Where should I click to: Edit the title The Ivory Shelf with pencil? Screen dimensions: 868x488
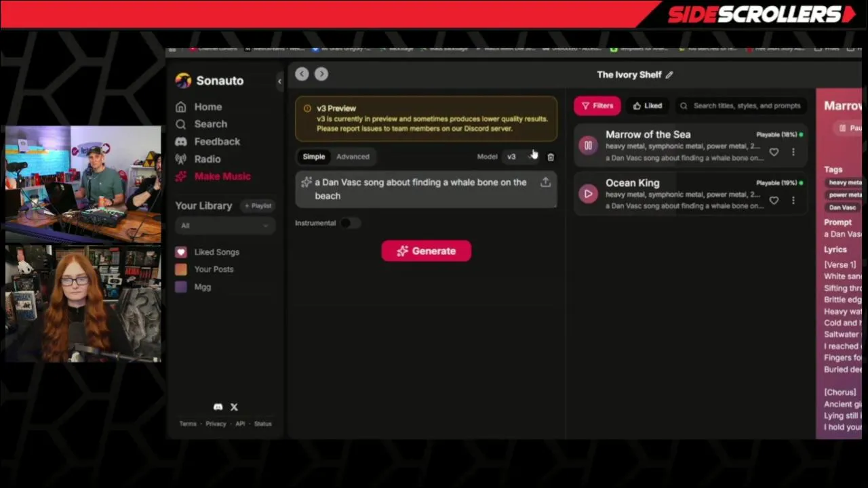pos(669,75)
